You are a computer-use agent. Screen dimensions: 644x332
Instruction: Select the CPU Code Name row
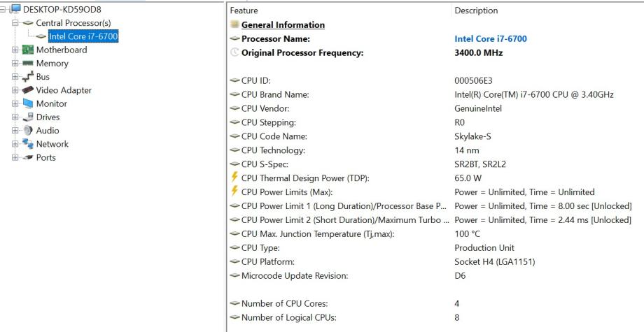[x=274, y=136]
